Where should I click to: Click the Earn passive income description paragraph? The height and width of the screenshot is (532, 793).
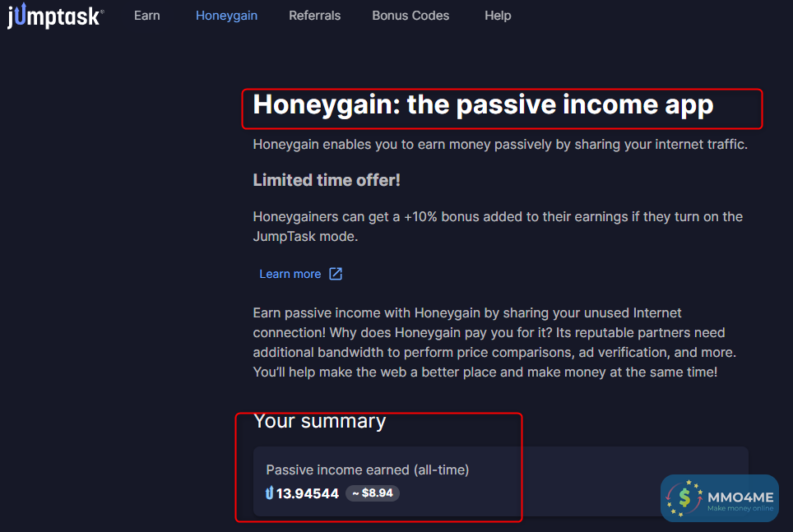(x=494, y=342)
